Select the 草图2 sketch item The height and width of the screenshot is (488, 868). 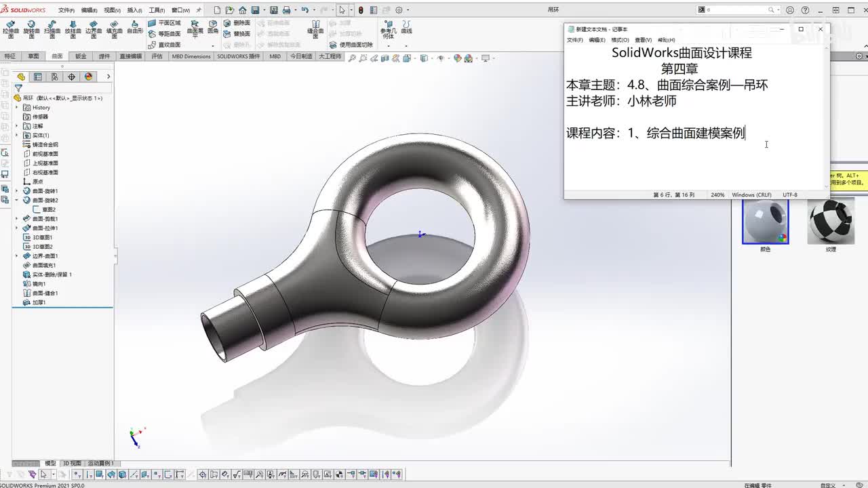pyautogui.click(x=44, y=209)
